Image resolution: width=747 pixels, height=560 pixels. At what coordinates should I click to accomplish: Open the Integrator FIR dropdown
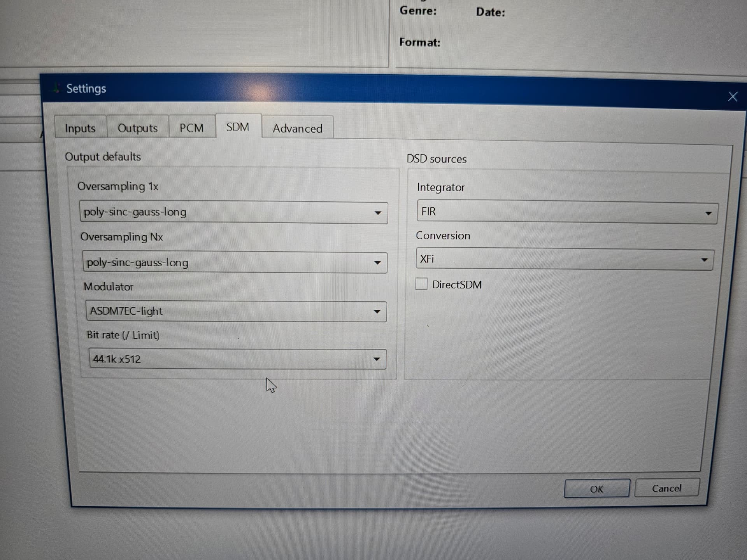pyautogui.click(x=567, y=212)
